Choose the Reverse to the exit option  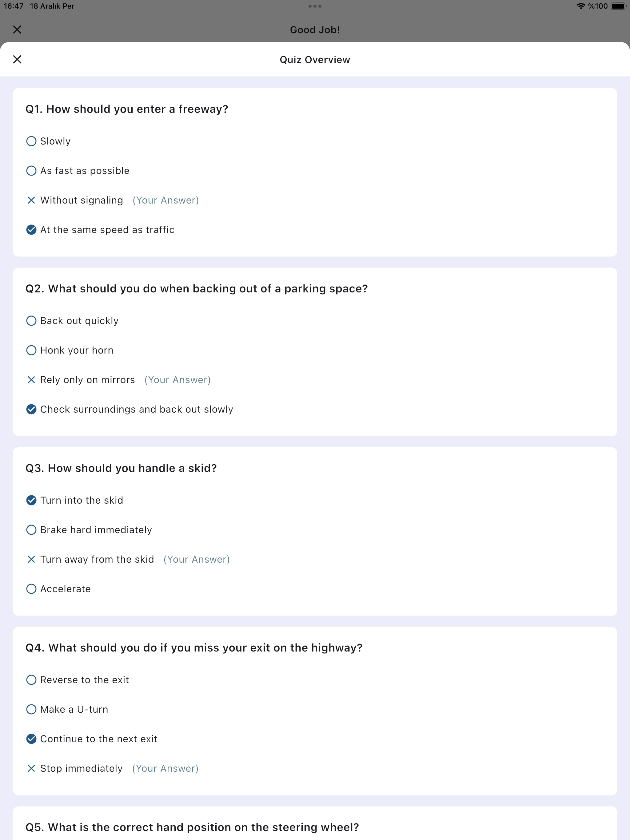coord(31,680)
